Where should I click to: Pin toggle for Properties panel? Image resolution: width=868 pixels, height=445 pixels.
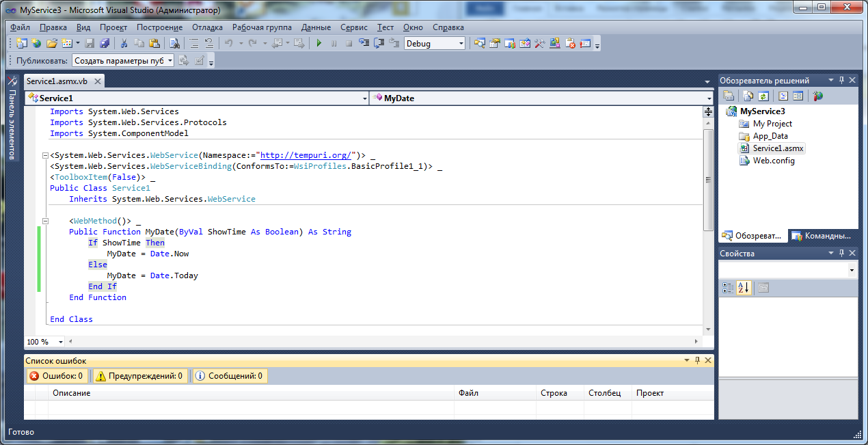click(x=841, y=253)
